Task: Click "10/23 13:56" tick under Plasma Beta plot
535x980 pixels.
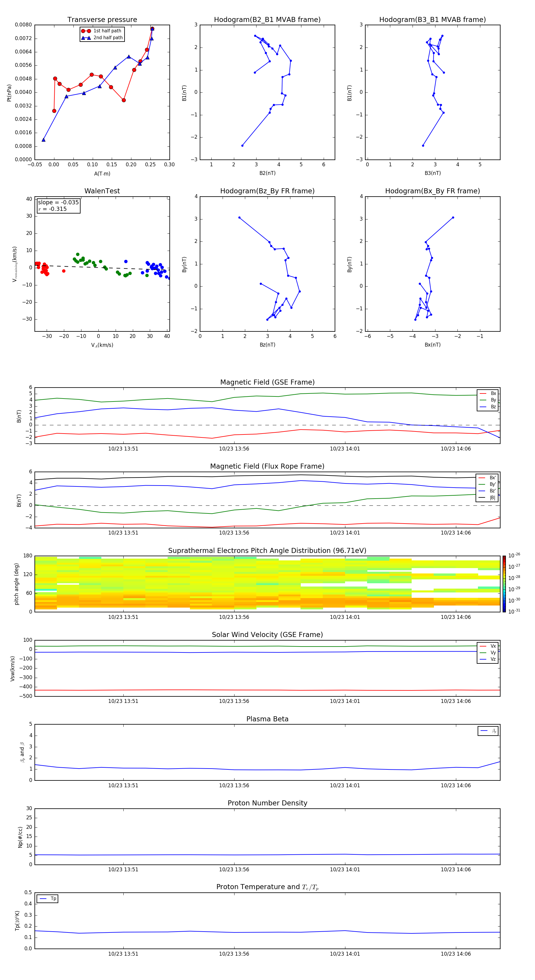Action: tap(234, 785)
